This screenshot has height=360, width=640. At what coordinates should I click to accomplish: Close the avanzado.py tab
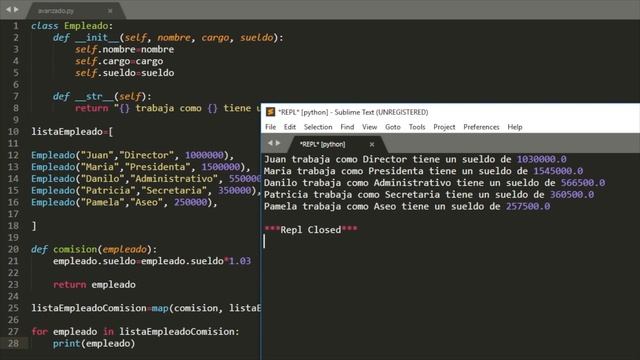click(110, 11)
